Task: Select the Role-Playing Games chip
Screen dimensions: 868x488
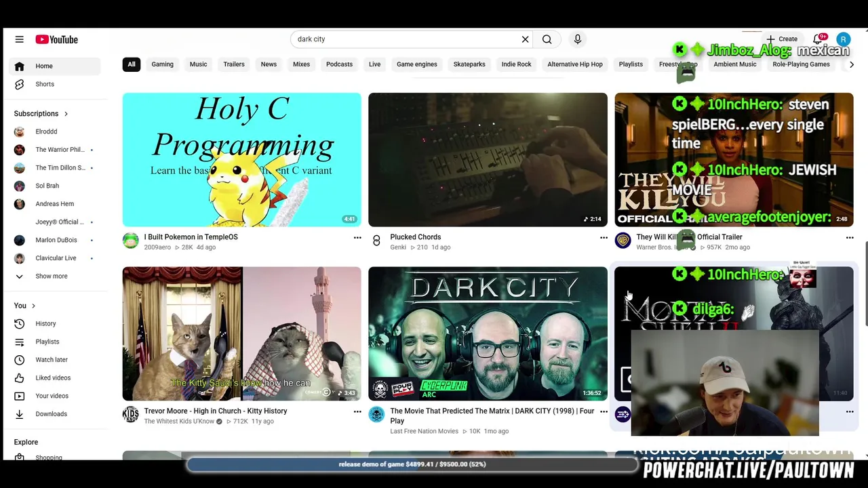Action: (x=801, y=64)
